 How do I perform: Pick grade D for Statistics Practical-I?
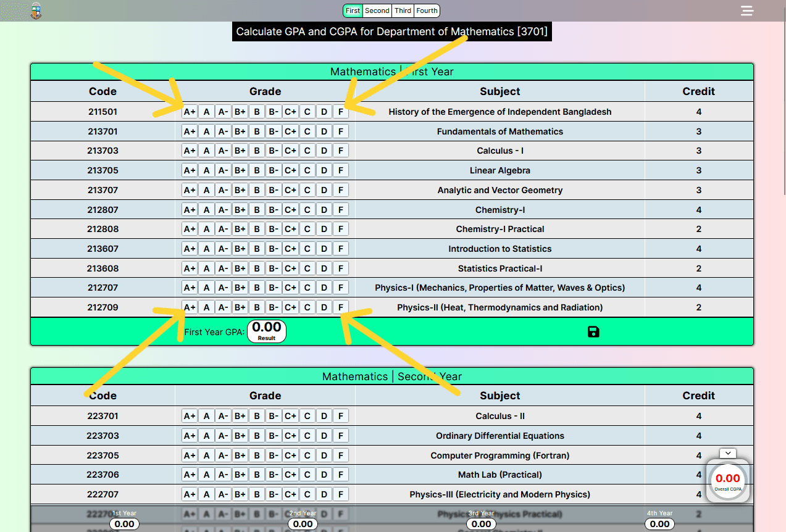click(x=324, y=268)
